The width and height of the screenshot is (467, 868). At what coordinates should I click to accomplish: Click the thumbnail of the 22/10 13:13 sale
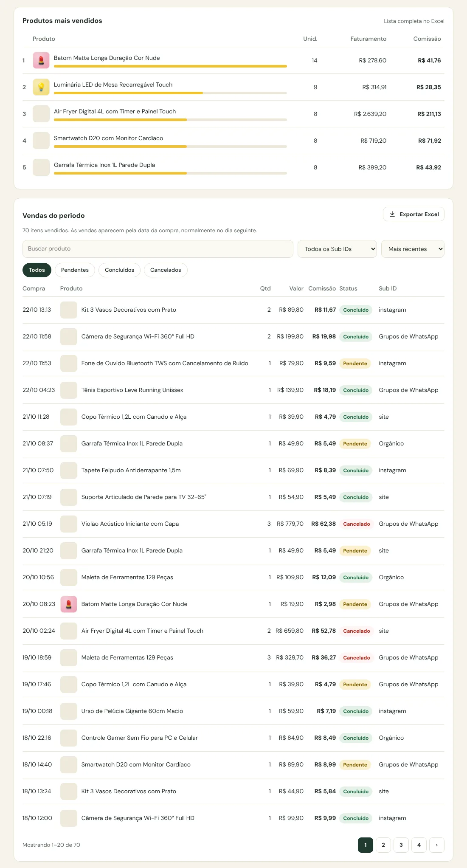69,310
